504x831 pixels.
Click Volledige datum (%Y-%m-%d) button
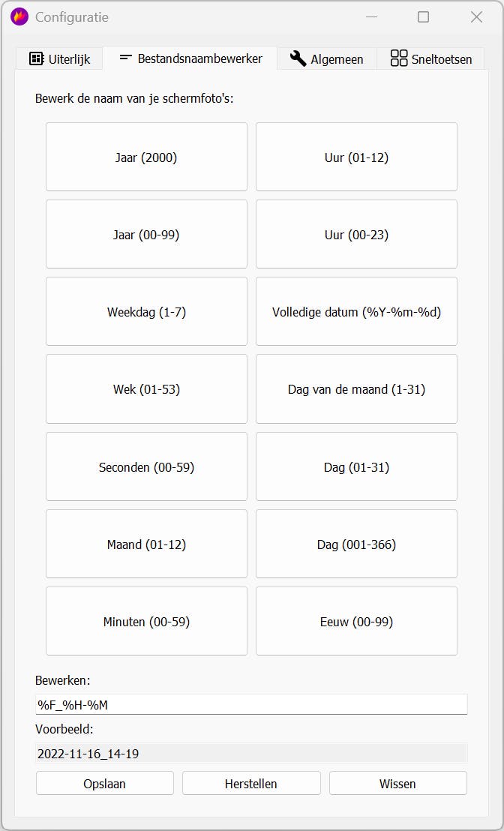[x=356, y=312]
